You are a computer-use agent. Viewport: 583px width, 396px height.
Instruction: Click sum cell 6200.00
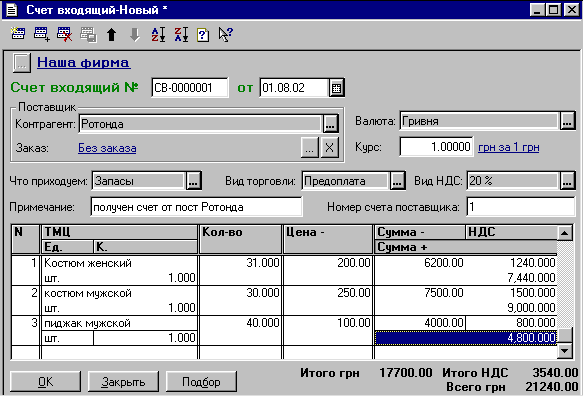coord(420,263)
